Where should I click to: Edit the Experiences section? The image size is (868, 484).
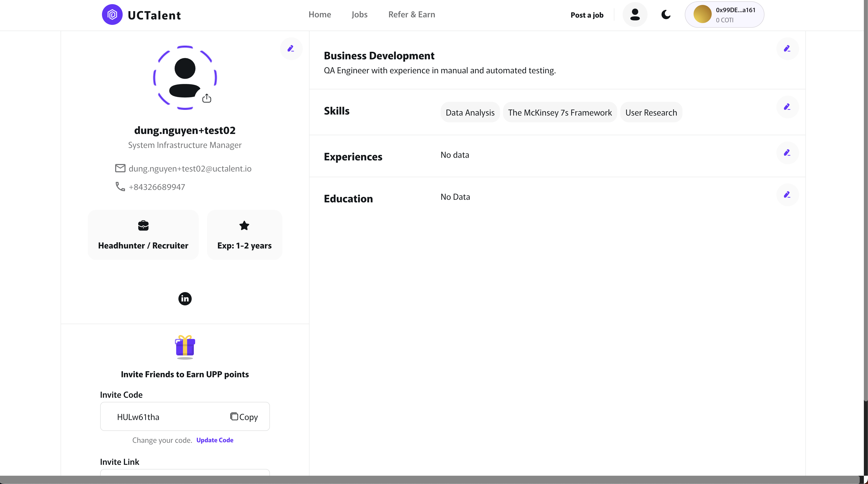click(787, 153)
